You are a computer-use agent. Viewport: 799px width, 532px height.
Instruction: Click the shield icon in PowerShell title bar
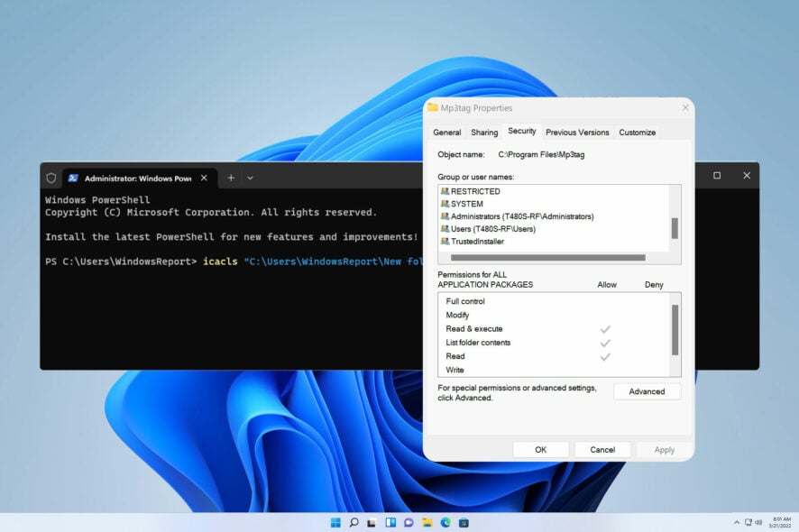click(x=51, y=178)
